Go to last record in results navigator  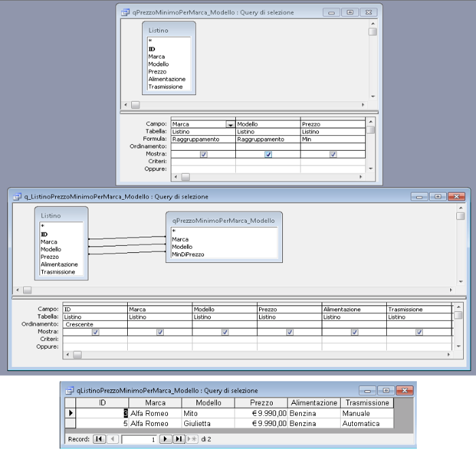pyautogui.click(x=179, y=439)
